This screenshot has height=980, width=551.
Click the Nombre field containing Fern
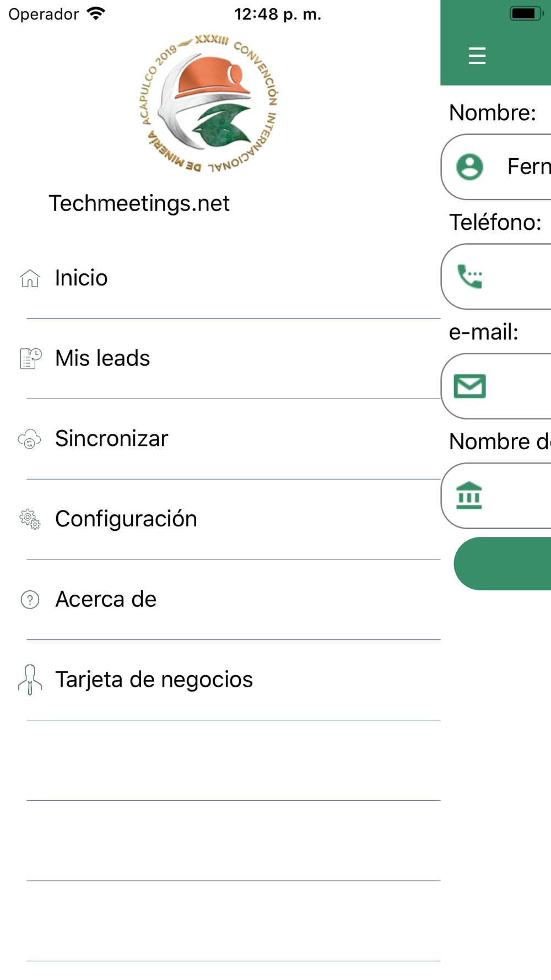496,167
